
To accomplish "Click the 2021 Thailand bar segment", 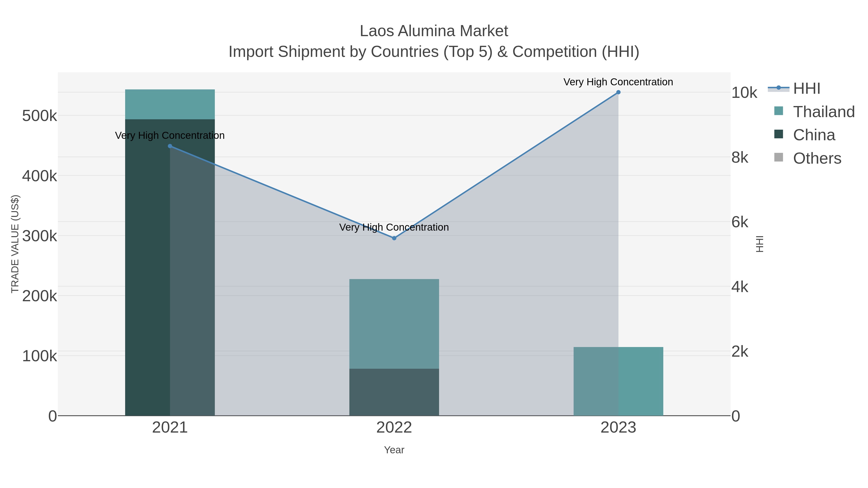I will [170, 104].
